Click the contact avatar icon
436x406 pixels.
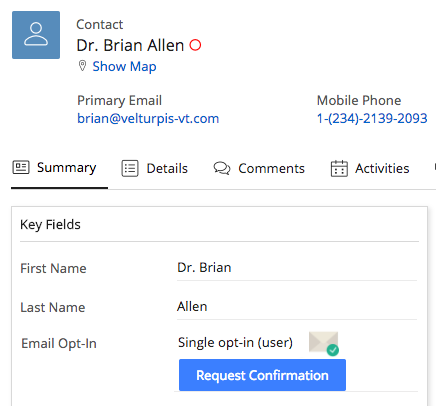pos(36,35)
